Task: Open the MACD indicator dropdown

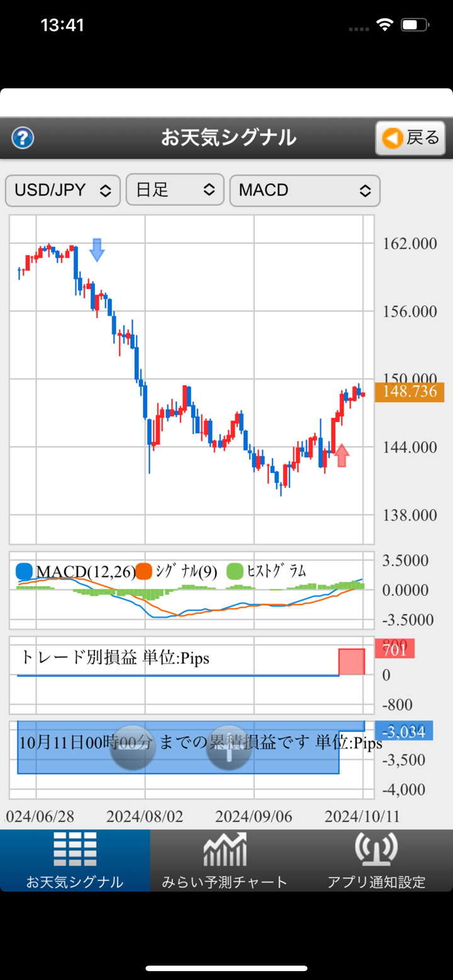Action: [305, 191]
